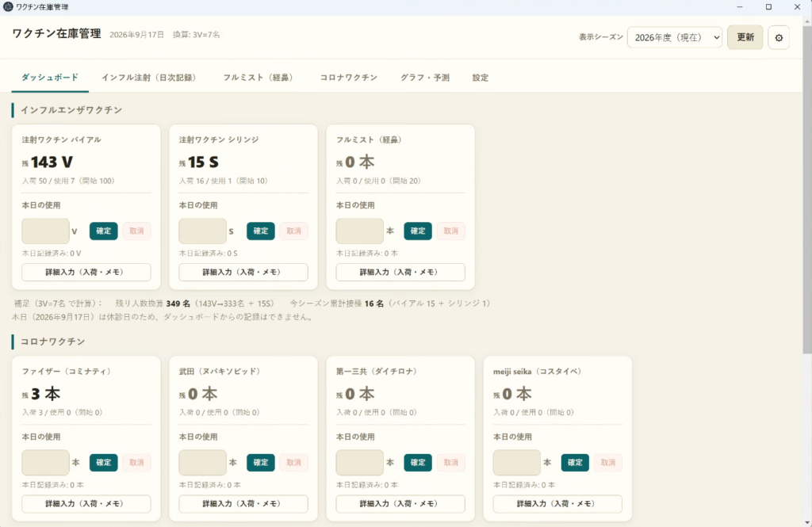812x527 pixels.
Task: Cancel 第一三共 ダイチロナ entry with 取消
Action: click(x=450, y=462)
